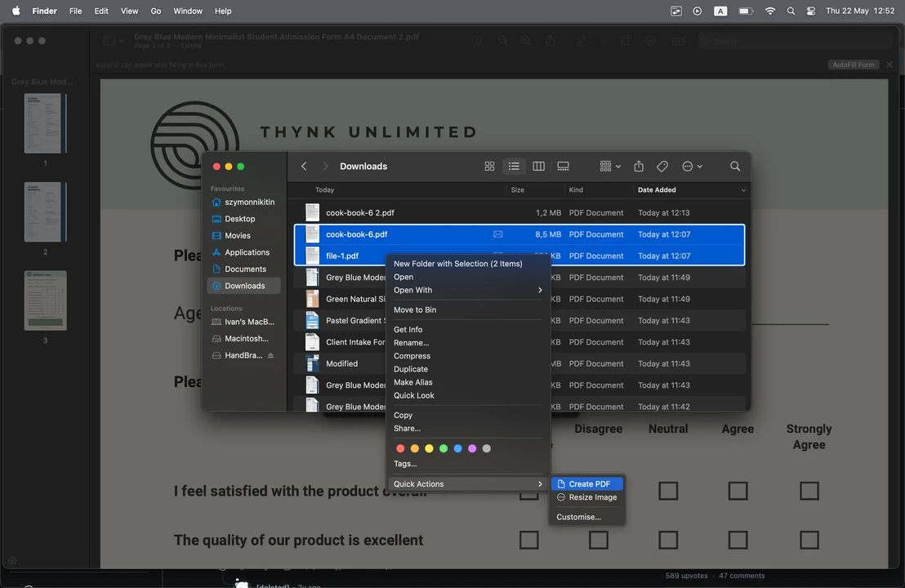Open the highlight options chevron in Preview
905x588 pixels.
pyautogui.click(x=602, y=41)
